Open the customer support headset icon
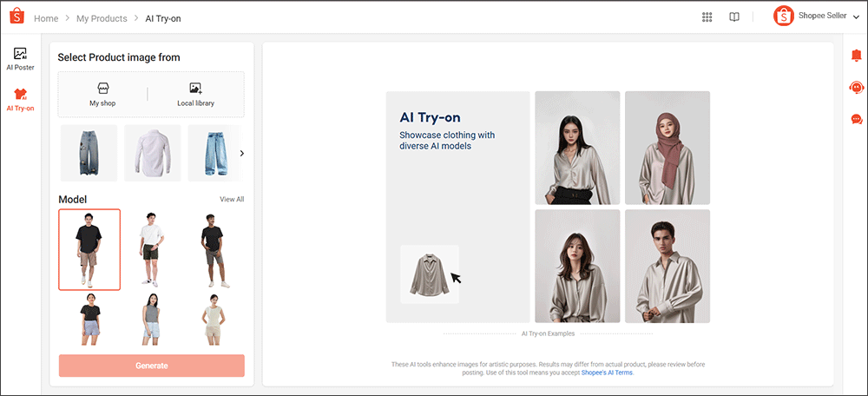Screen dimensions: 868x396 click(x=857, y=88)
